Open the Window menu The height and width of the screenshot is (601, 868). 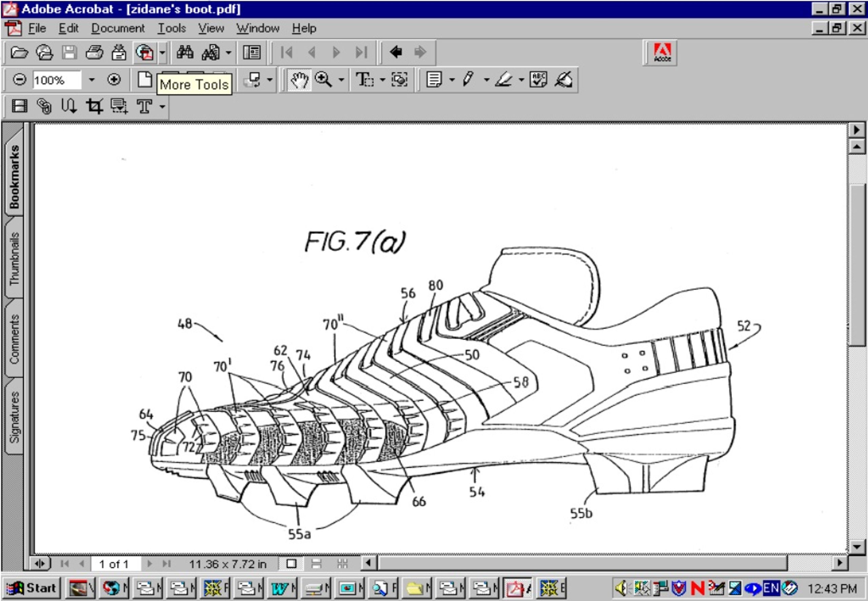pyautogui.click(x=258, y=28)
